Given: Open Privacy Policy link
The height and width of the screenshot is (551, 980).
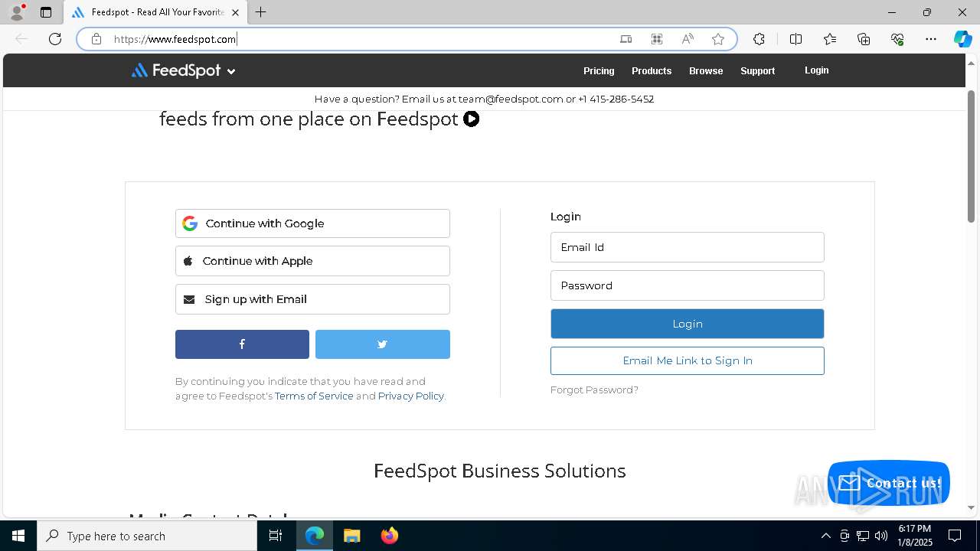Looking at the screenshot, I should 411,396.
